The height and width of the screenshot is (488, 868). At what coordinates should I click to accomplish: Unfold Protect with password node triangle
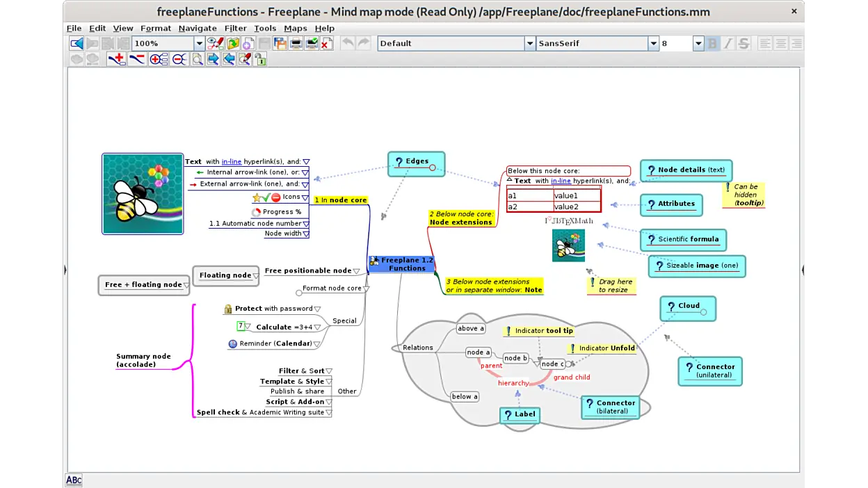[x=317, y=309]
